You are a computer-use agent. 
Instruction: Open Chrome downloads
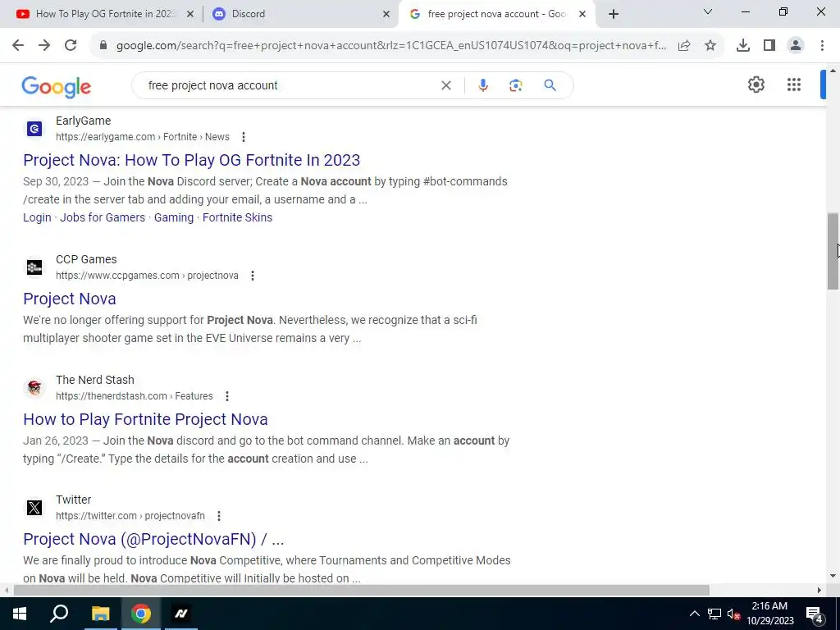[743, 46]
